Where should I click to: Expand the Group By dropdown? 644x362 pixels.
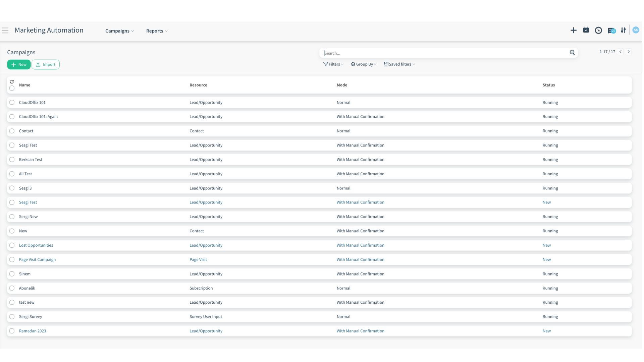[x=364, y=64]
